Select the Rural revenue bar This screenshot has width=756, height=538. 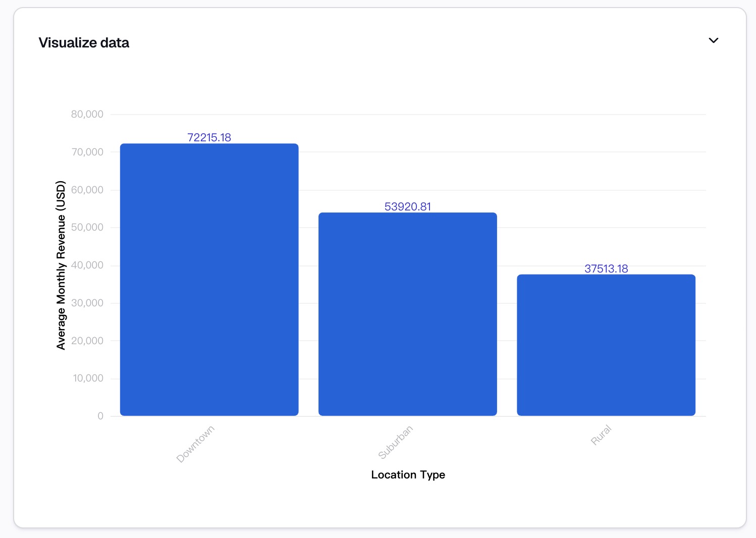tap(606, 345)
